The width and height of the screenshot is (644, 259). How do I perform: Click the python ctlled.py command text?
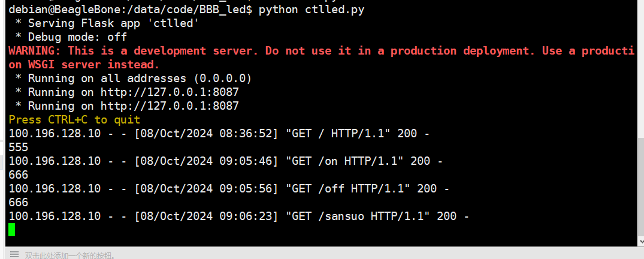[312, 10]
